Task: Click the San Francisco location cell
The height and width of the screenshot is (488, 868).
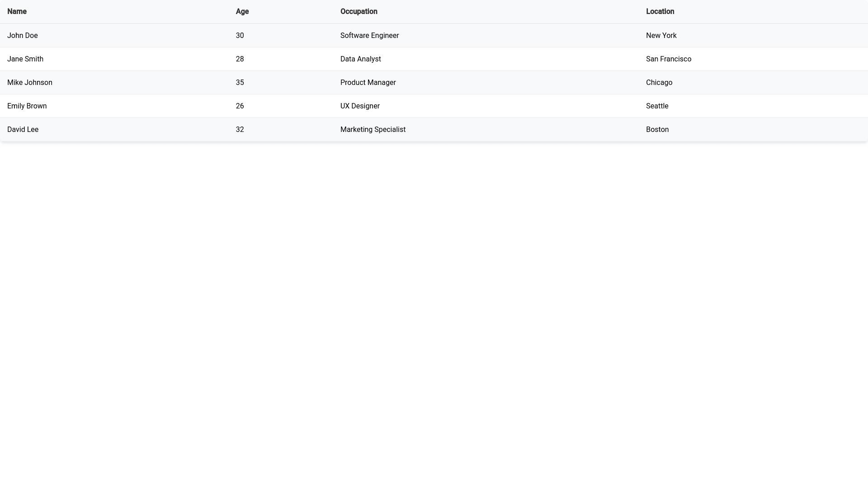Action: [668, 59]
